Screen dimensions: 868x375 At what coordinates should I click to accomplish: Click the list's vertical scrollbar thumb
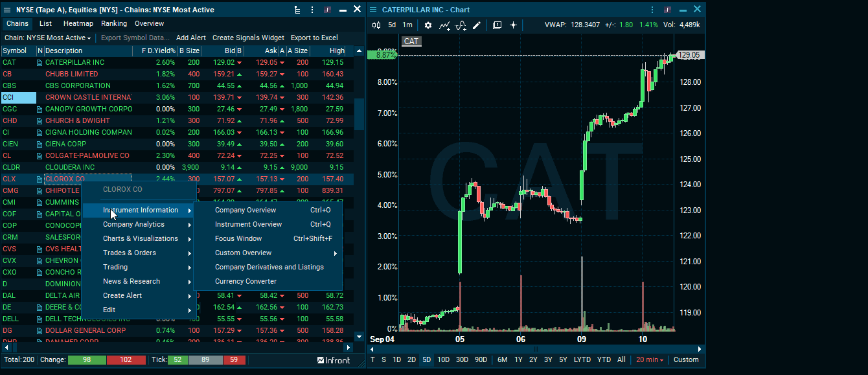(359, 115)
